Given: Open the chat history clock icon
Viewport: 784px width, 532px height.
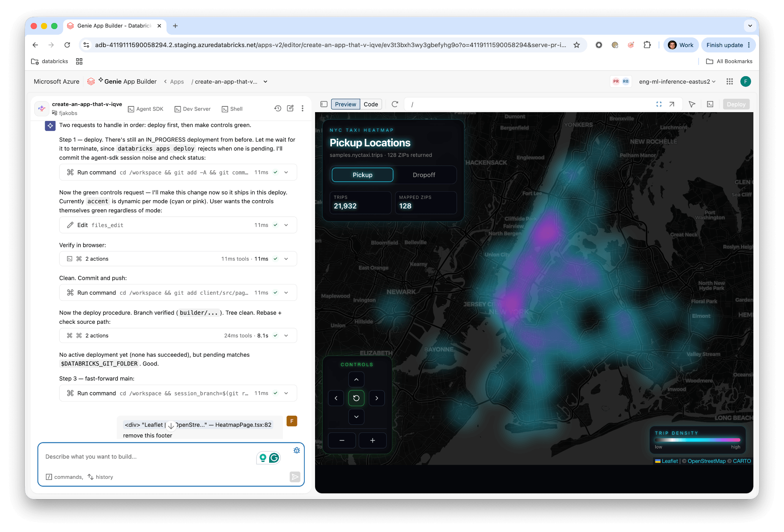Looking at the screenshot, I should tap(278, 108).
